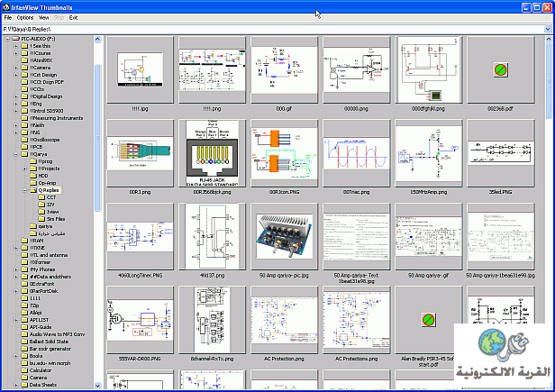Image resolution: width=555 pixels, height=392 pixels.
Task: Click the folder icon beside !CCts
Action: pyautogui.click(x=24, y=89)
